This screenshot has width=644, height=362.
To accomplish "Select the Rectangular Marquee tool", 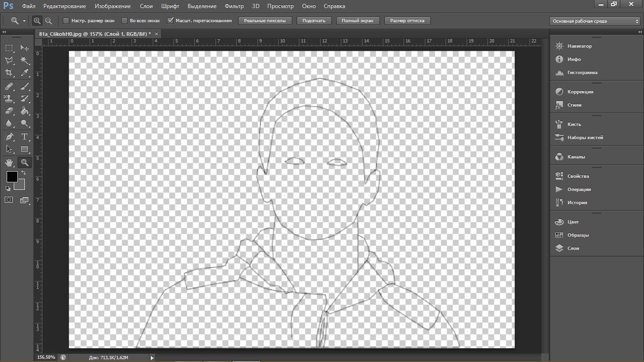I will (x=9, y=48).
